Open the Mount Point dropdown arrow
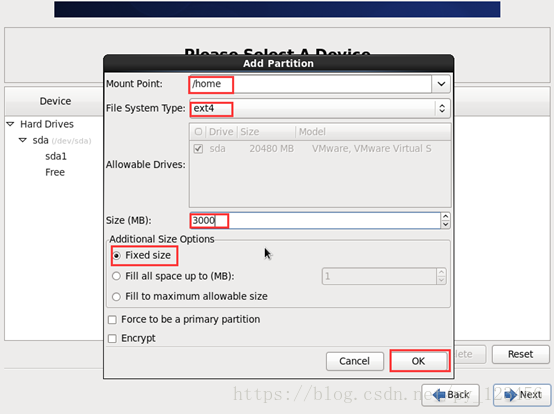 tap(441, 84)
